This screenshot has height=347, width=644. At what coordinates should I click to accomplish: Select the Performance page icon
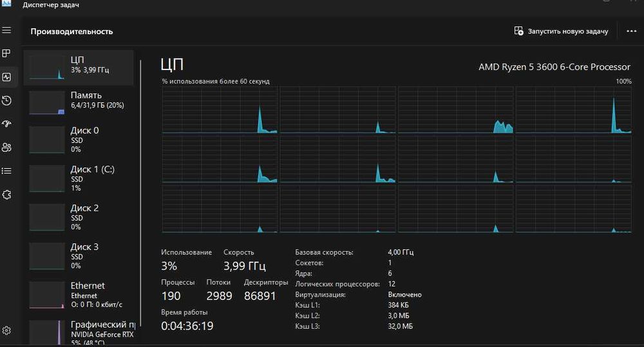6,77
